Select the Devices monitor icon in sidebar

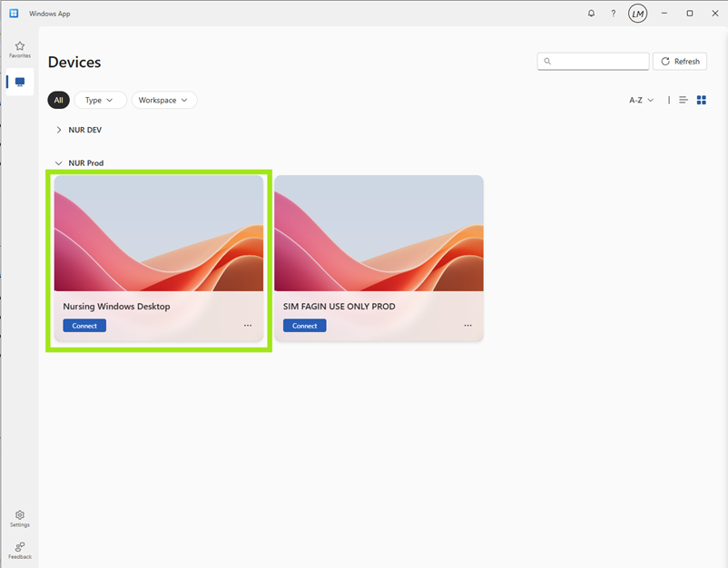pos(20,82)
